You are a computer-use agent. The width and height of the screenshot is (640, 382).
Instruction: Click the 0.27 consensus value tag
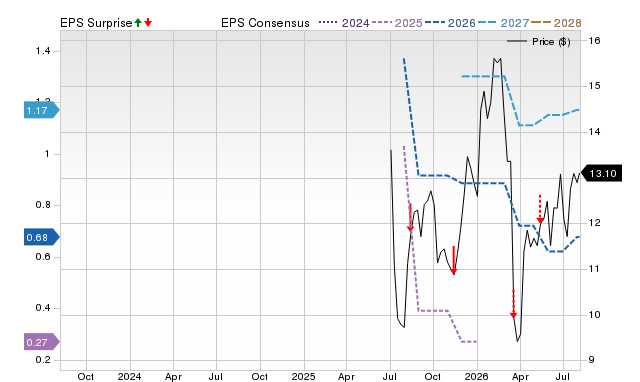point(42,342)
